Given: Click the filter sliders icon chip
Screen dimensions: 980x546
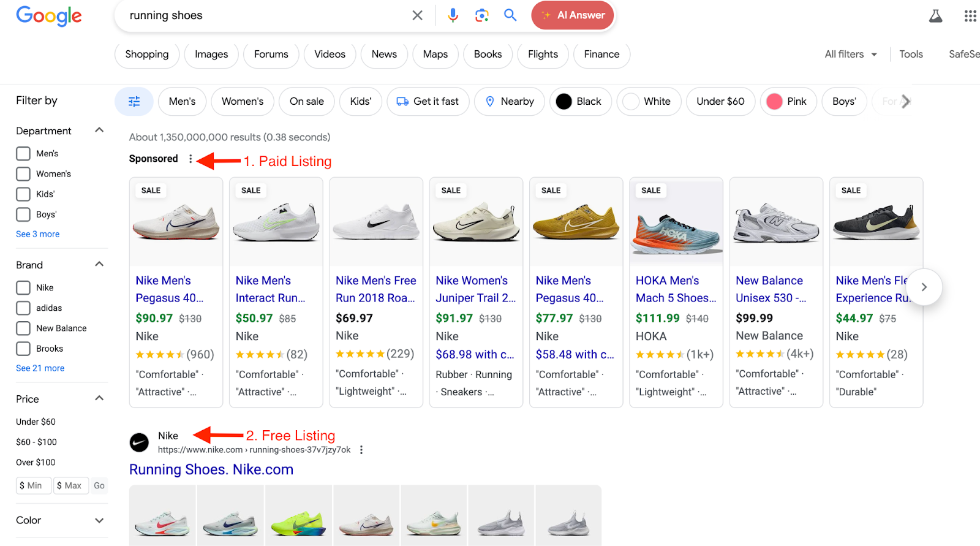Looking at the screenshot, I should pos(134,101).
